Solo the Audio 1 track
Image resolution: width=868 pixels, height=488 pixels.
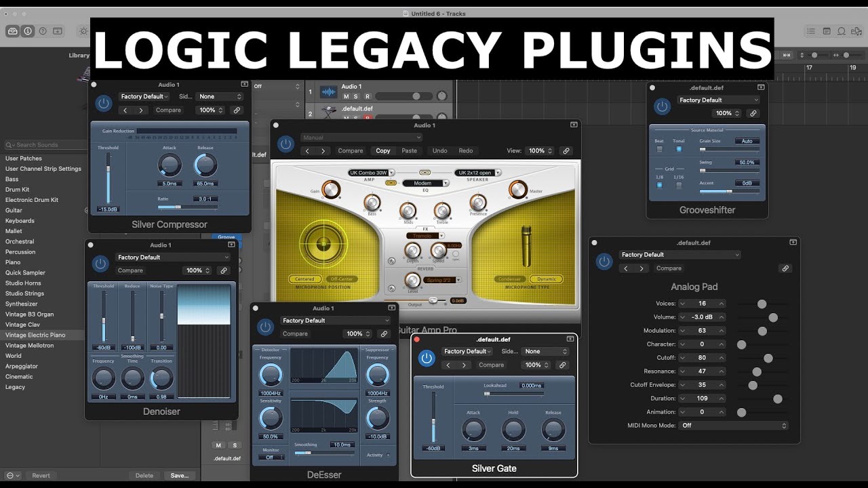356,96
